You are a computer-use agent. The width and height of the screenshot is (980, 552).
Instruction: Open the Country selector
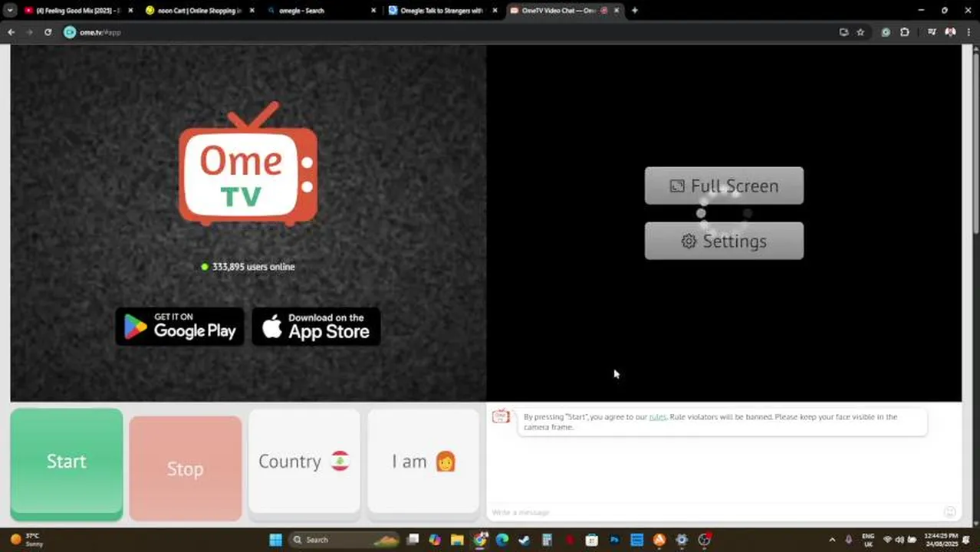click(304, 461)
